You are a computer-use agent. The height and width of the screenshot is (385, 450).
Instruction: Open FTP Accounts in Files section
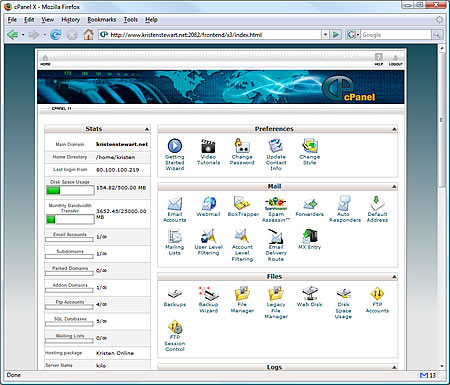point(377,294)
